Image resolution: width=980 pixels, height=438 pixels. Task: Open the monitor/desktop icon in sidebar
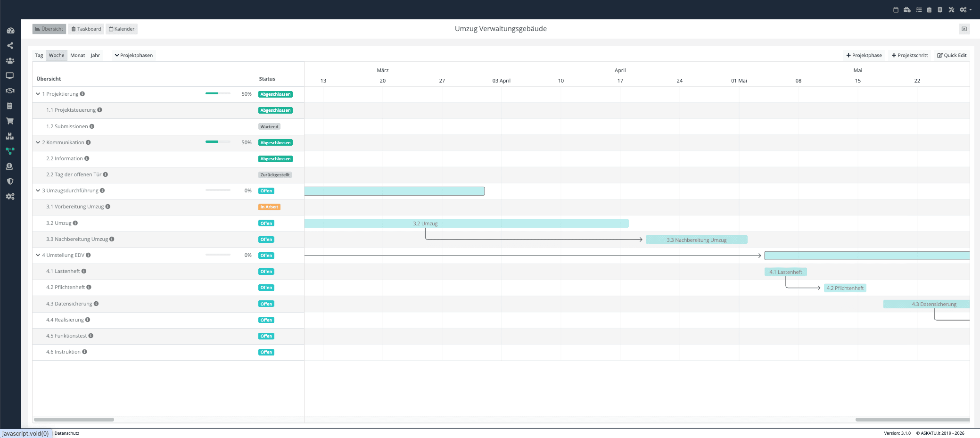pyautogui.click(x=10, y=76)
